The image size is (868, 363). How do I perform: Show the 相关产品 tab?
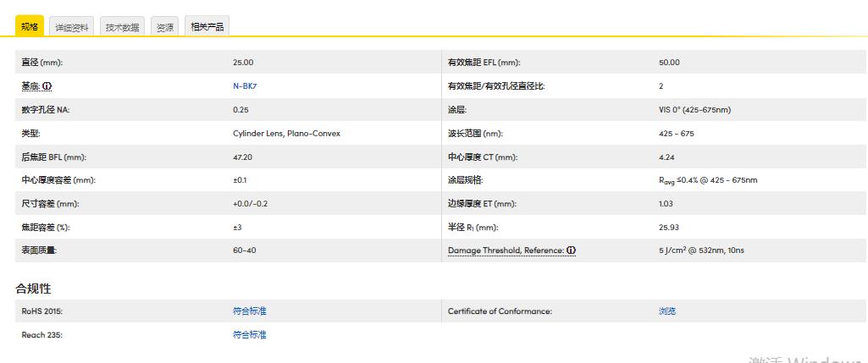pos(207,27)
